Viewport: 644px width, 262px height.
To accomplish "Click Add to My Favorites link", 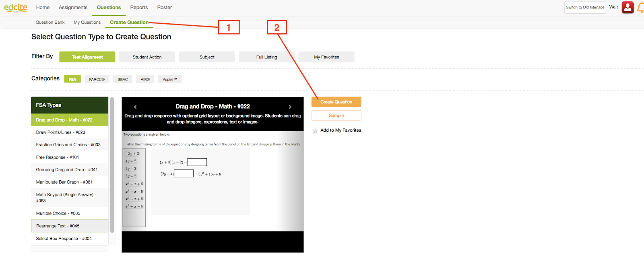I will [341, 130].
